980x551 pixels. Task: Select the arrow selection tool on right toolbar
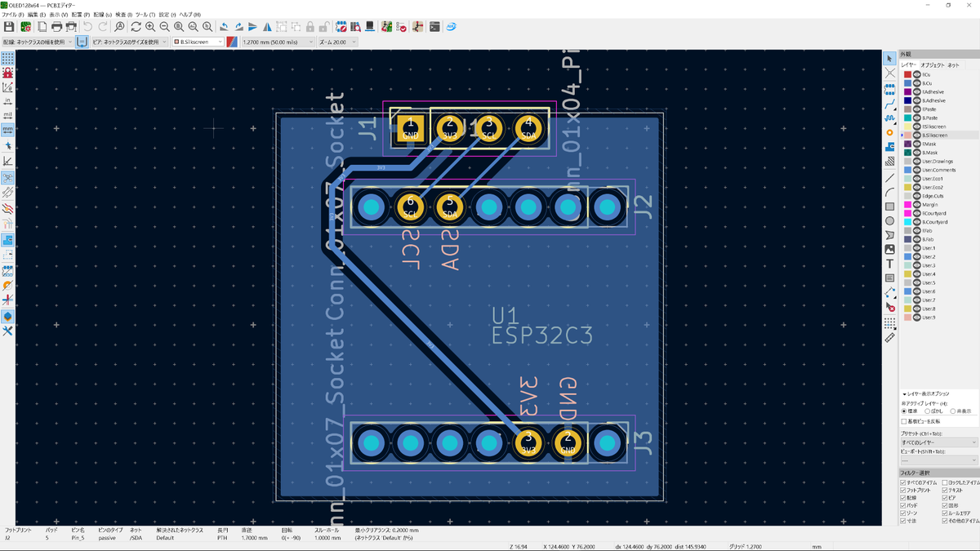click(x=889, y=59)
